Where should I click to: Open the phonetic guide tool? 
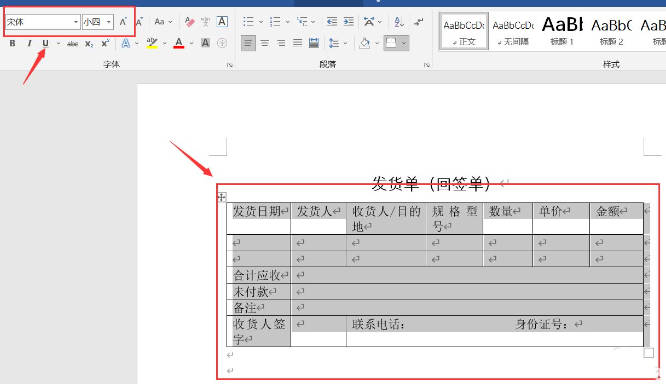point(206,22)
